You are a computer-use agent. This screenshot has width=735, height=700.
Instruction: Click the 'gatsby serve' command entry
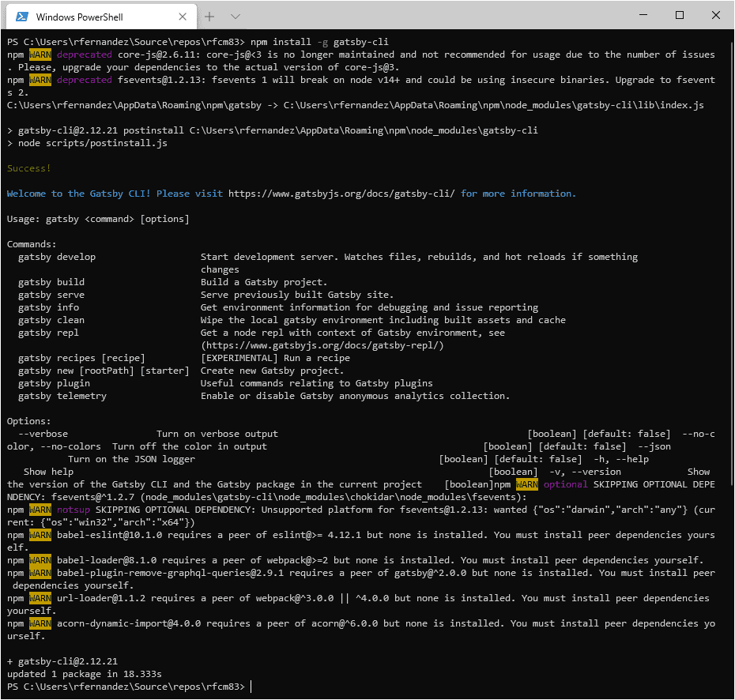pos(51,295)
